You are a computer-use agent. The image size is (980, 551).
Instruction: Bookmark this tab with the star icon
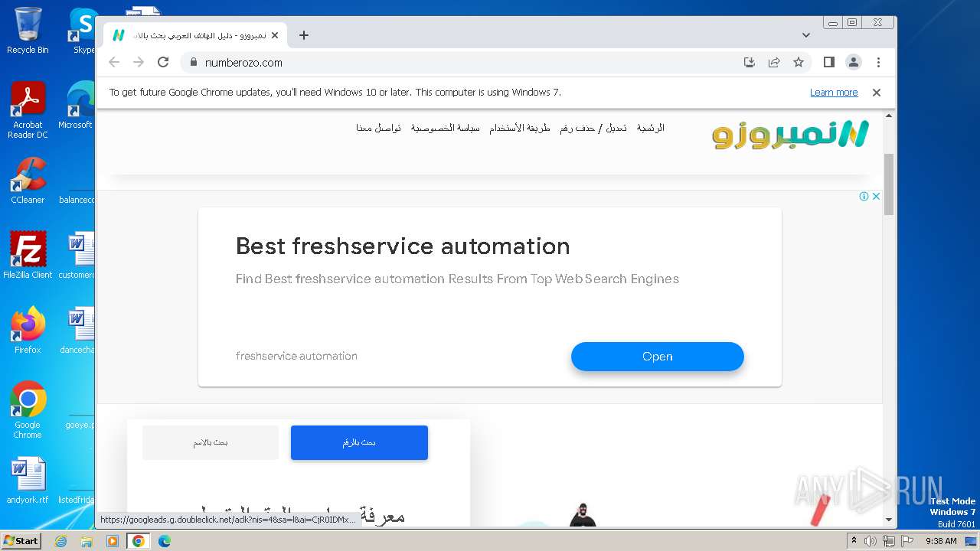point(799,63)
